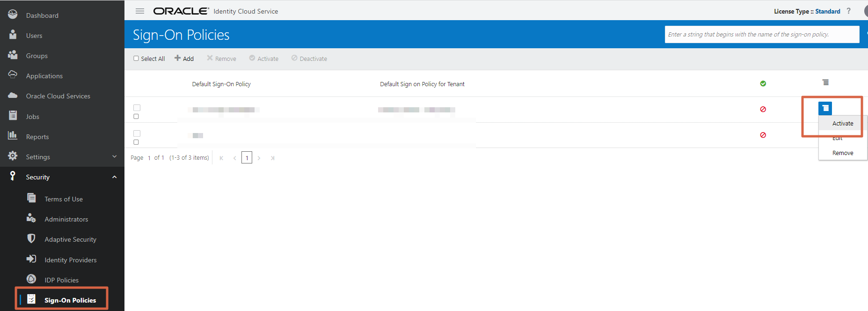This screenshot has height=311, width=868.
Task: Click Activate in the toolbar
Action: (264, 59)
